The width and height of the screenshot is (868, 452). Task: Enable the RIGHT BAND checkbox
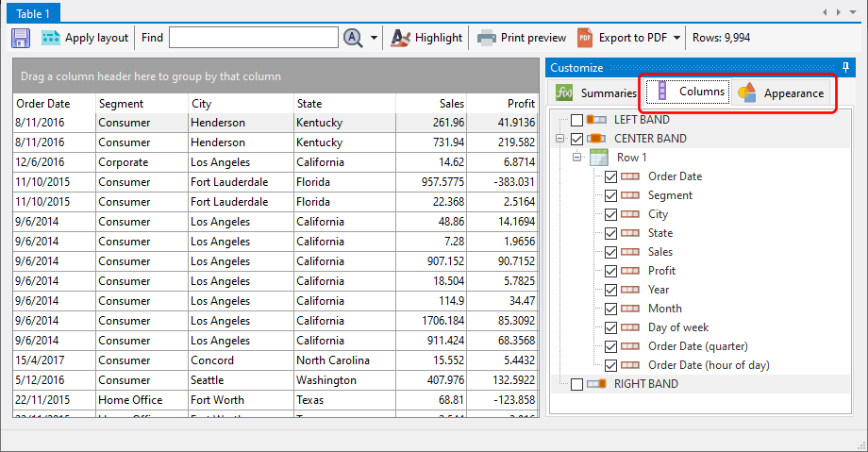tap(577, 384)
